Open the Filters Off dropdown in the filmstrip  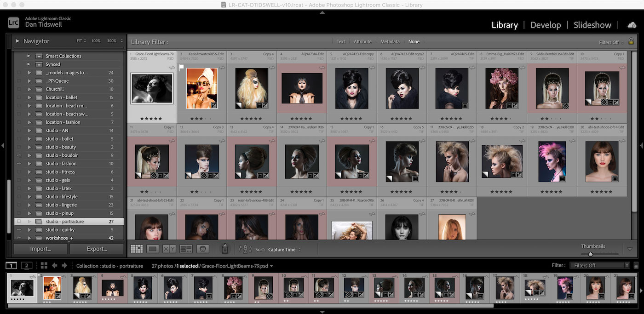(599, 265)
